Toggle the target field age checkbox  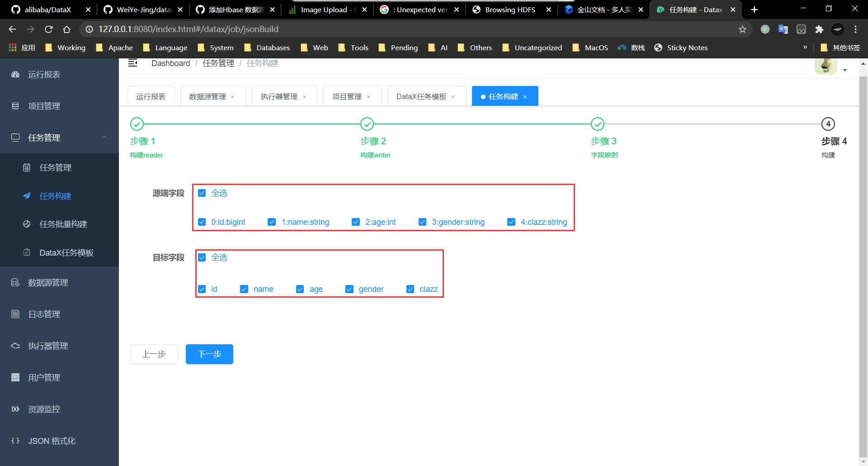[300, 289]
